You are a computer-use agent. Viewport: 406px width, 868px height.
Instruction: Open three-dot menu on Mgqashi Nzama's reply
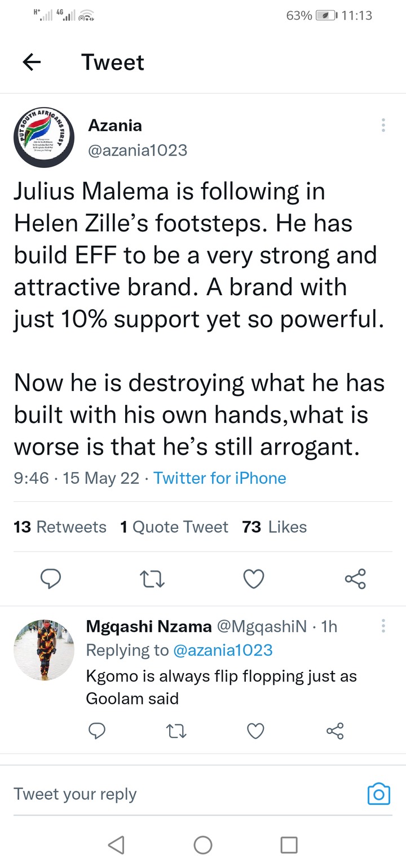(x=383, y=626)
